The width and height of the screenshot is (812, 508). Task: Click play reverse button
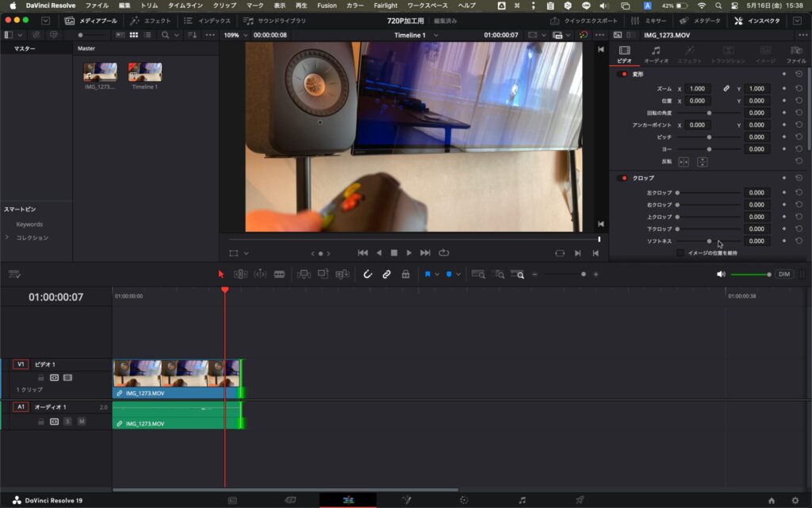click(x=379, y=253)
